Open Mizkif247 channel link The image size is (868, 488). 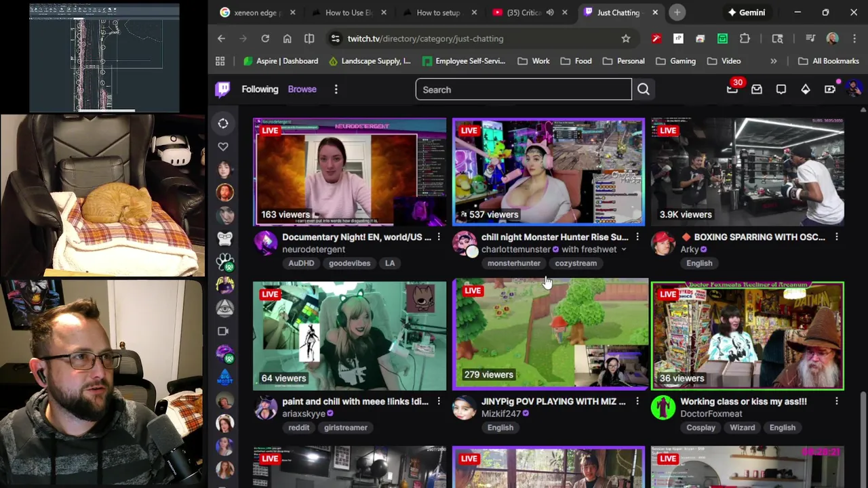pos(501,413)
